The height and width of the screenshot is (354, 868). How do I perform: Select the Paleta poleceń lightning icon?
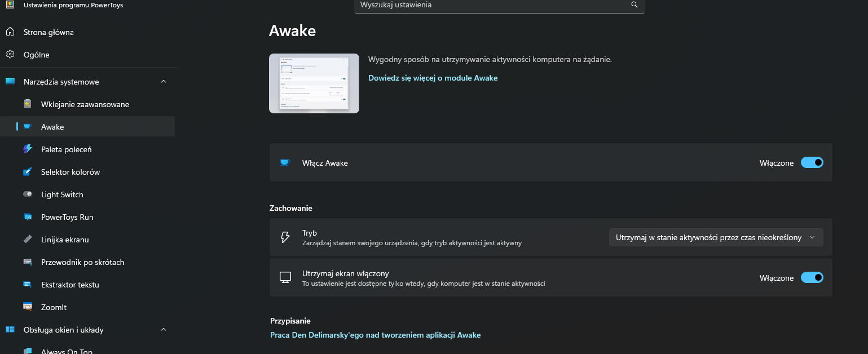click(x=28, y=149)
